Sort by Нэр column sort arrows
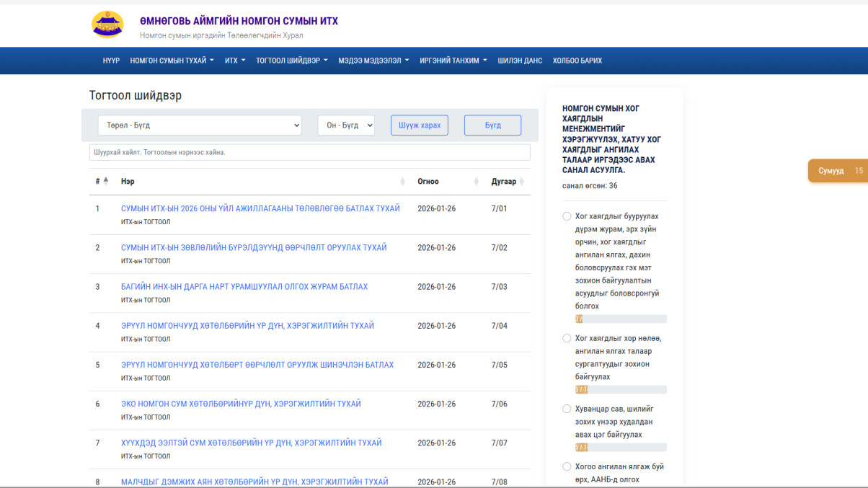Viewport: 868px width, 488px height. tap(402, 182)
